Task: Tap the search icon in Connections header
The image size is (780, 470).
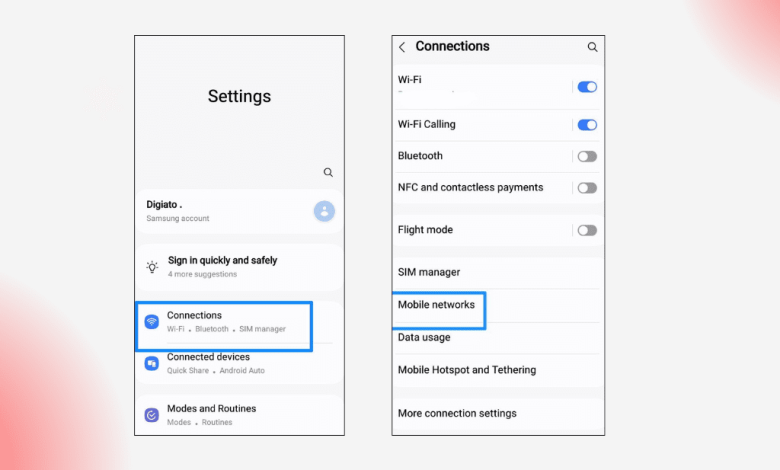Action: click(x=592, y=47)
